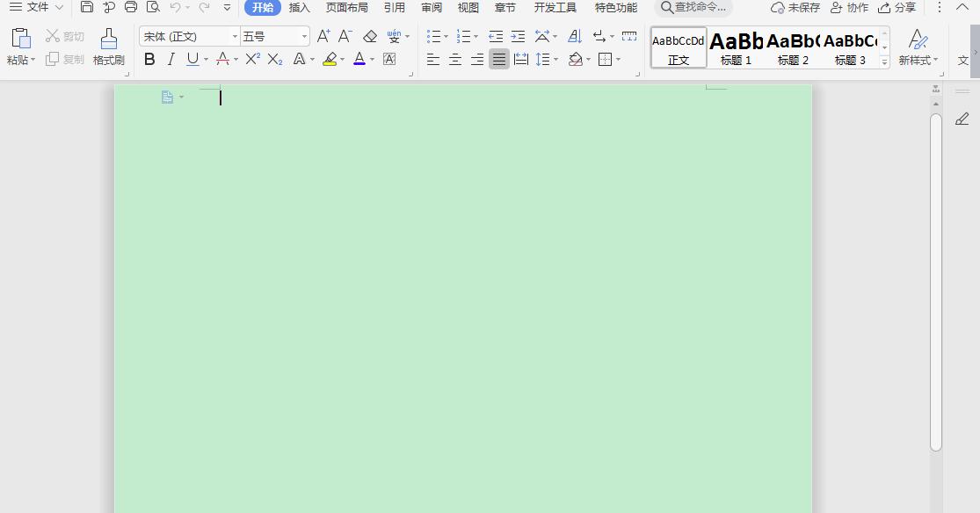980x513 pixels.
Task: Click the tab stops ruler icon
Action: [x=629, y=36]
